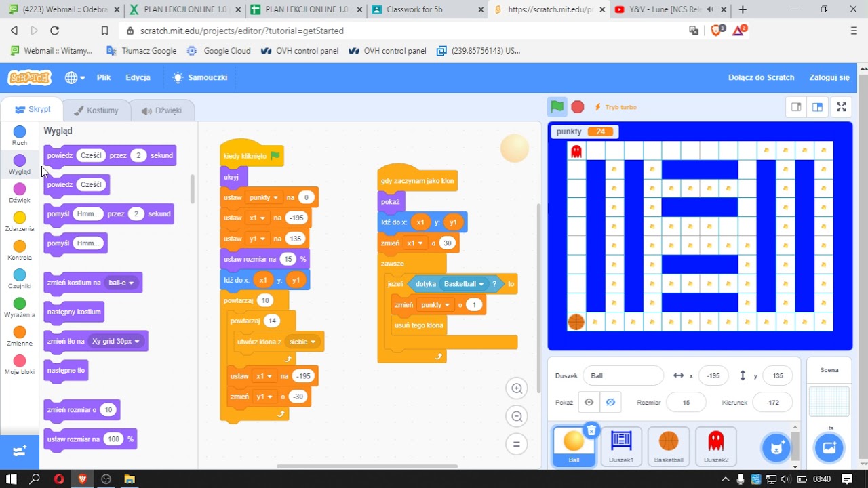Image resolution: width=868 pixels, height=488 pixels.
Task: Select the Basketball sprite thumbnail
Action: (669, 447)
